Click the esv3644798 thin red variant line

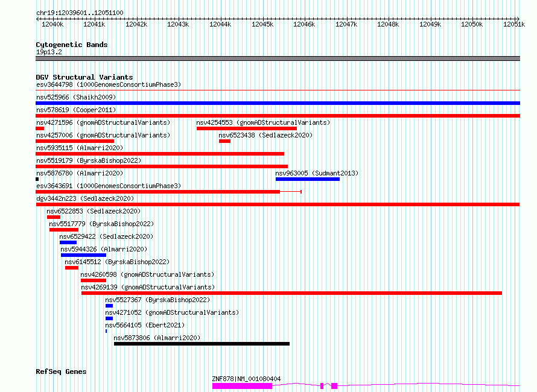(278, 90)
